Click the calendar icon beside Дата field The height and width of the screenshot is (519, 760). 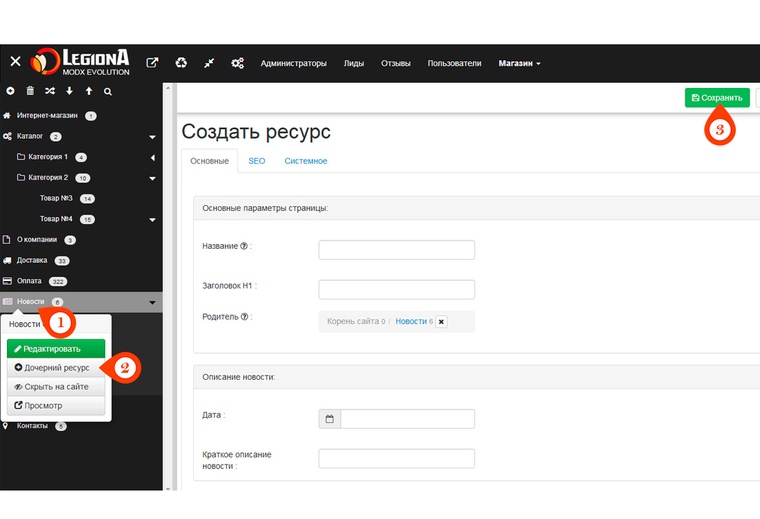(329, 419)
